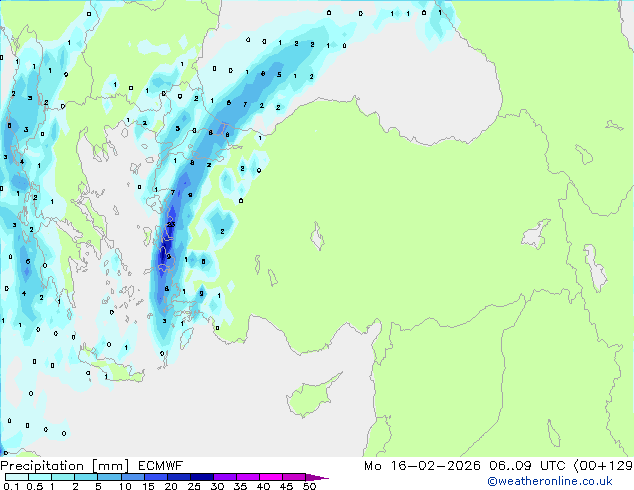Click the "23" precipitation value on map
Viewport: 634px width, 490px height.
point(171,224)
